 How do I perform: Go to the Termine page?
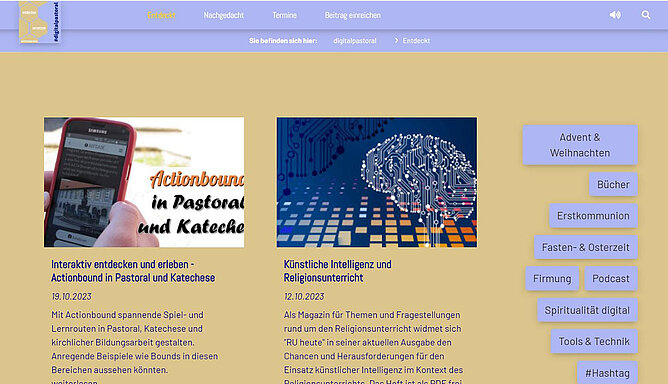[x=285, y=15]
